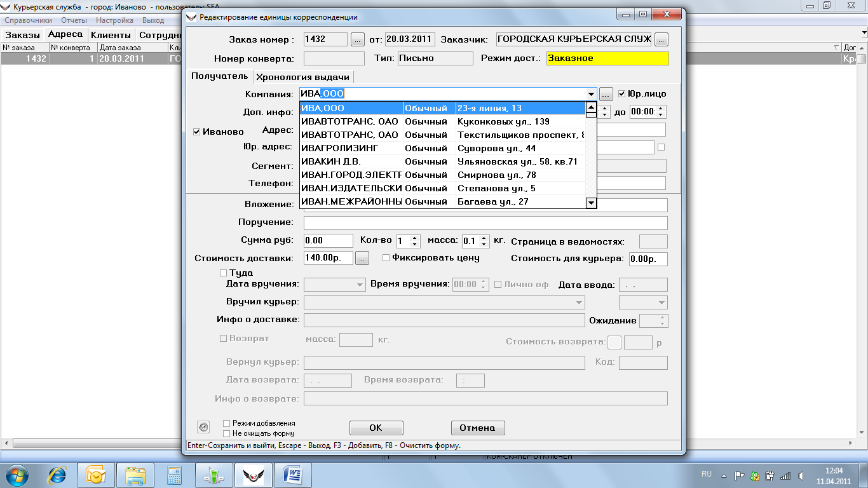
Task: Choose ИВАВТОТРАНС, ОАО at Куконковых ул., 139
Action: point(442,121)
